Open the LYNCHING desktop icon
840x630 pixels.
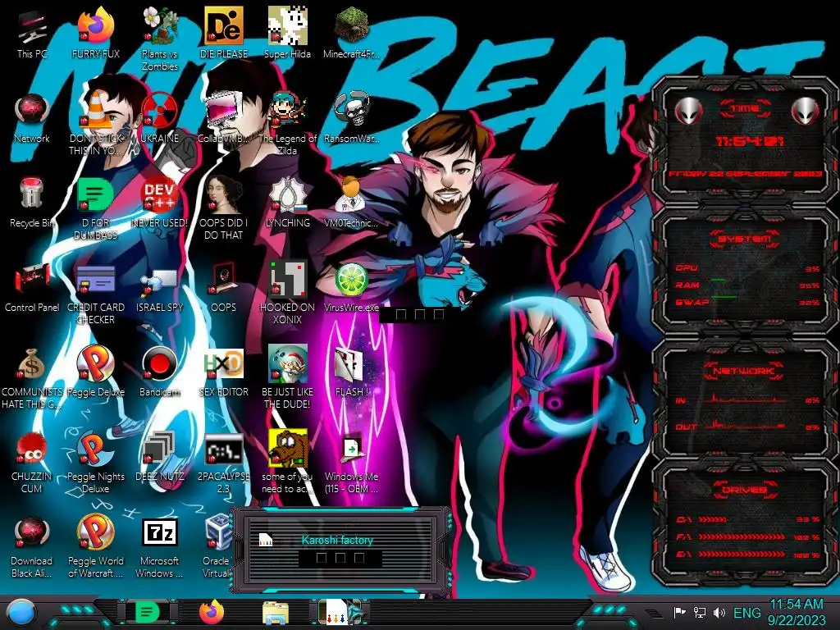pos(287,203)
